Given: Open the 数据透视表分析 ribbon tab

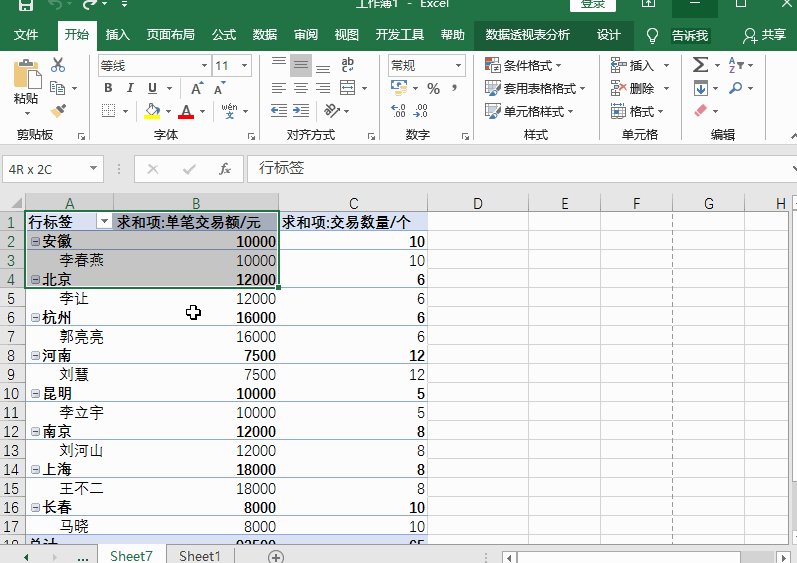Looking at the screenshot, I should pyautogui.click(x=527, y=35).
